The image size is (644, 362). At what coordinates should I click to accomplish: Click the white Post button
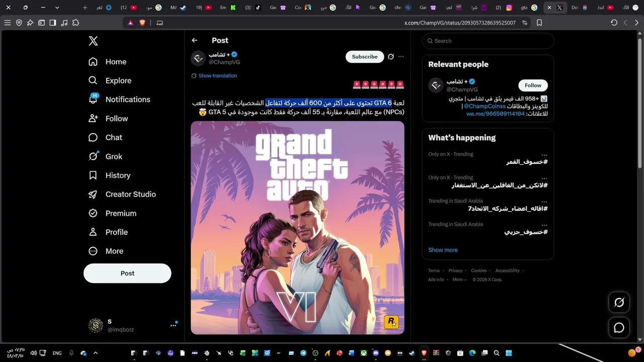(x=127, y=273)
